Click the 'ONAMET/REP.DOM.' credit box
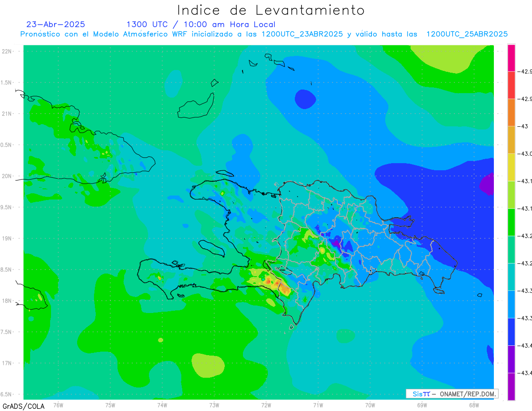 coord(452,394)
